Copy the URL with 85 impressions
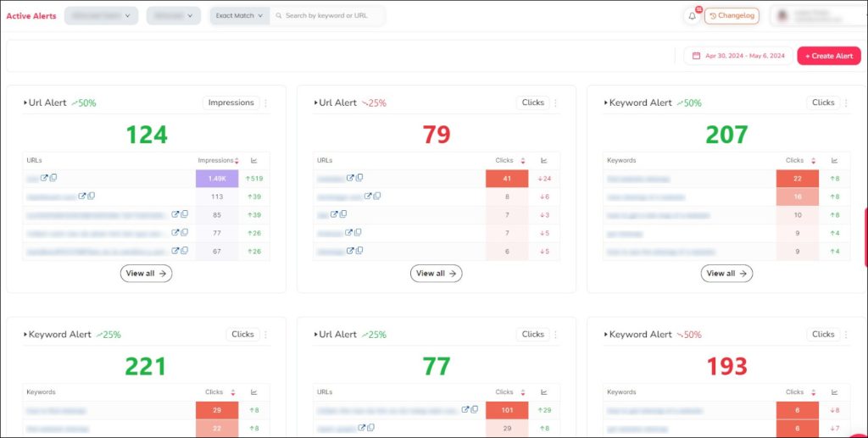Viewport: 868px width, 438px height. [184, 214]
